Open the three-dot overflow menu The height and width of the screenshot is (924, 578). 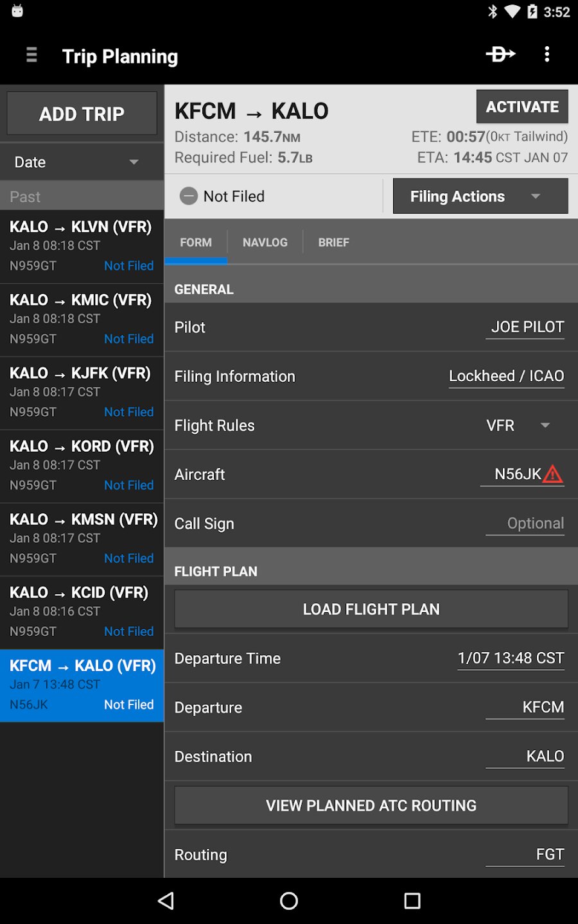[x=547, y=55]
